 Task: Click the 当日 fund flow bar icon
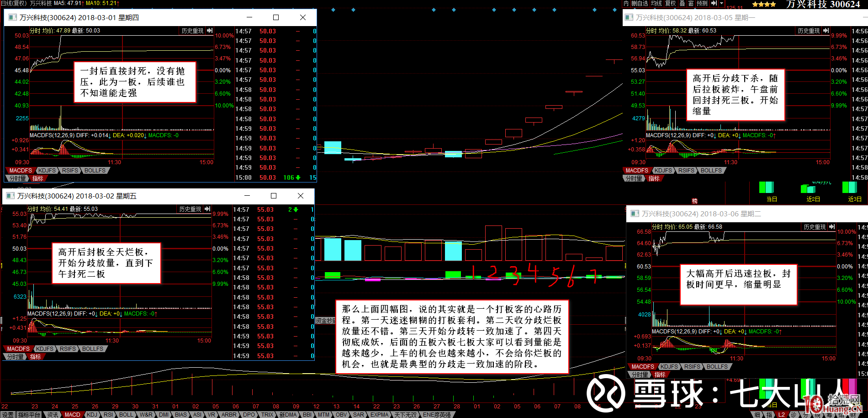tap(766, 188)
